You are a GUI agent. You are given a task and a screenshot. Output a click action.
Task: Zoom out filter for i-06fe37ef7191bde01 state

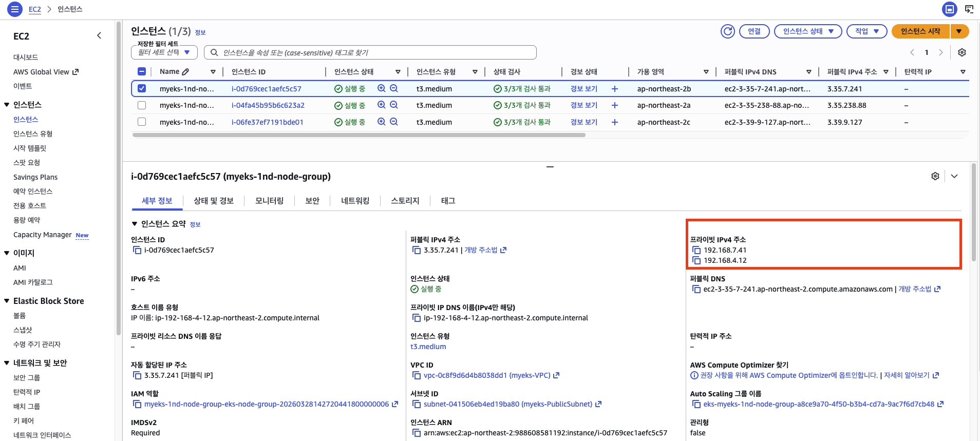tap(394, 122)
